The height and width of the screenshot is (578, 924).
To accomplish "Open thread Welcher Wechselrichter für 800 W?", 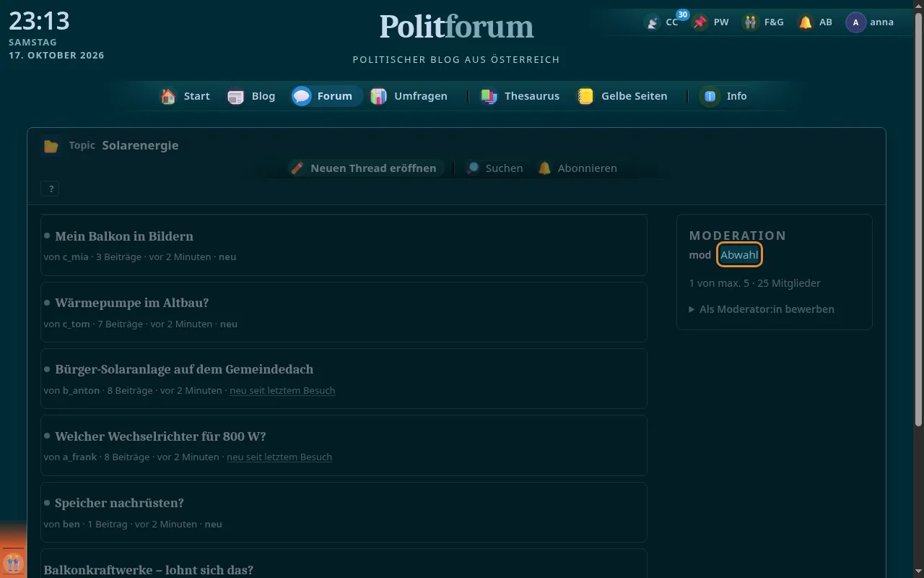I will click(160, 436).
